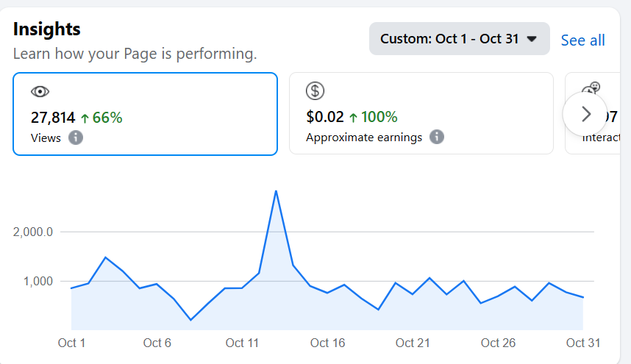Open the info icon next to Views
This screenshot has height=364, width=631.
(76, 138)
